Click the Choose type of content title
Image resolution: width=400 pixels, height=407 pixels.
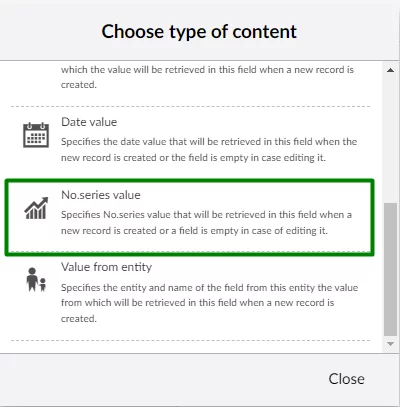coord(199,32)
